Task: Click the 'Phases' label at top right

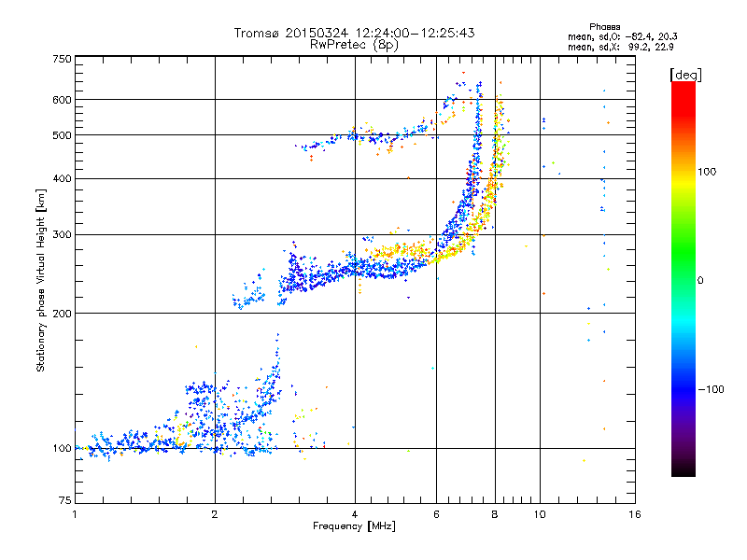Action: 604,27
